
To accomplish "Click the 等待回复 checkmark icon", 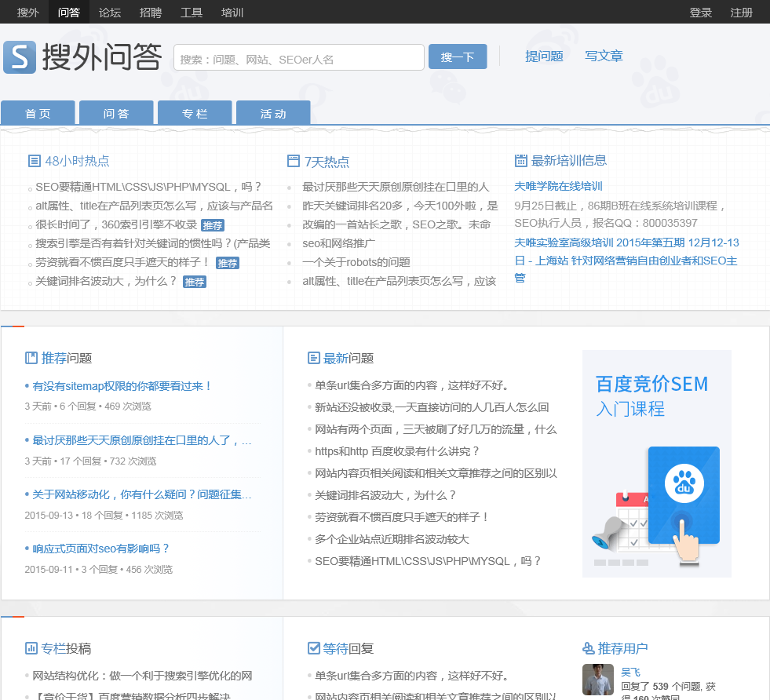I will coord(314,648).
